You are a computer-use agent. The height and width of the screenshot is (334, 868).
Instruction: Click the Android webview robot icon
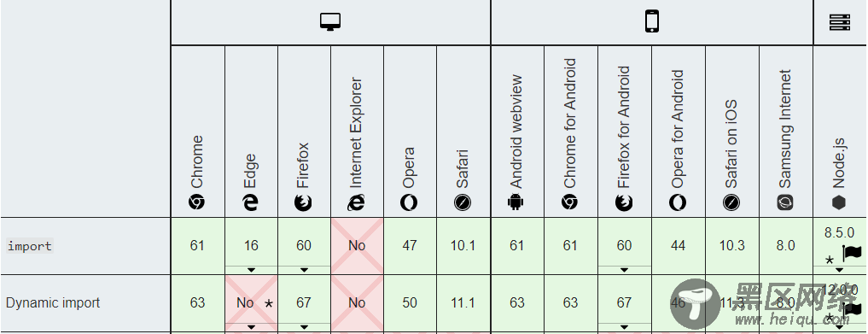(x=516, y=202)
